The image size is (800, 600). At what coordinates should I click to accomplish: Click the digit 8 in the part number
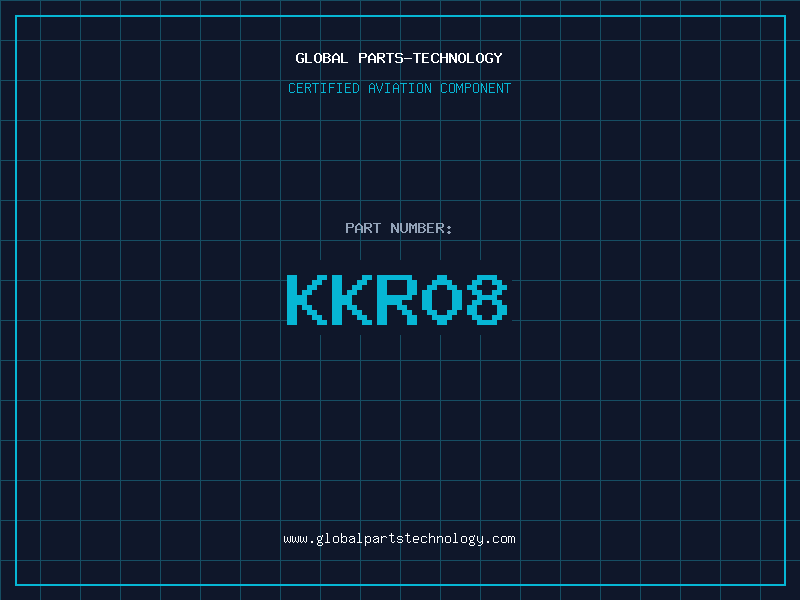[x=487, y=299]
